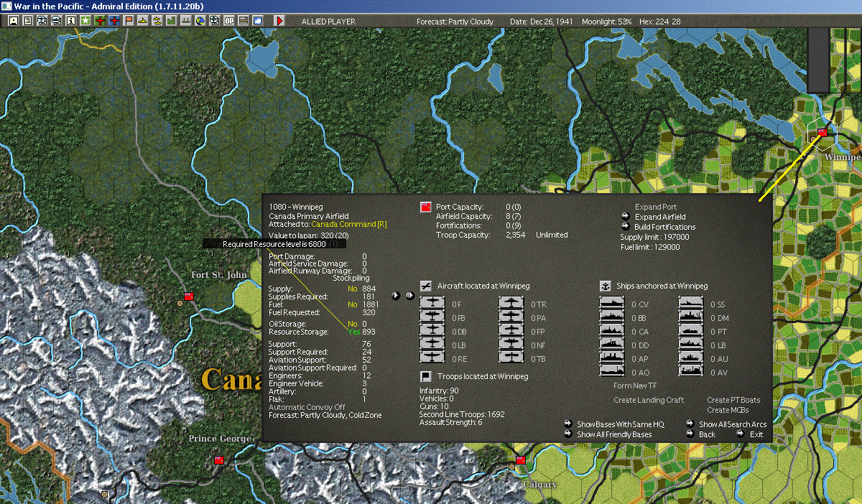This screenshot has height=504, width=862.
Task: Click the '1080 - Winnipeg' base title
Action: click(296, 207)
